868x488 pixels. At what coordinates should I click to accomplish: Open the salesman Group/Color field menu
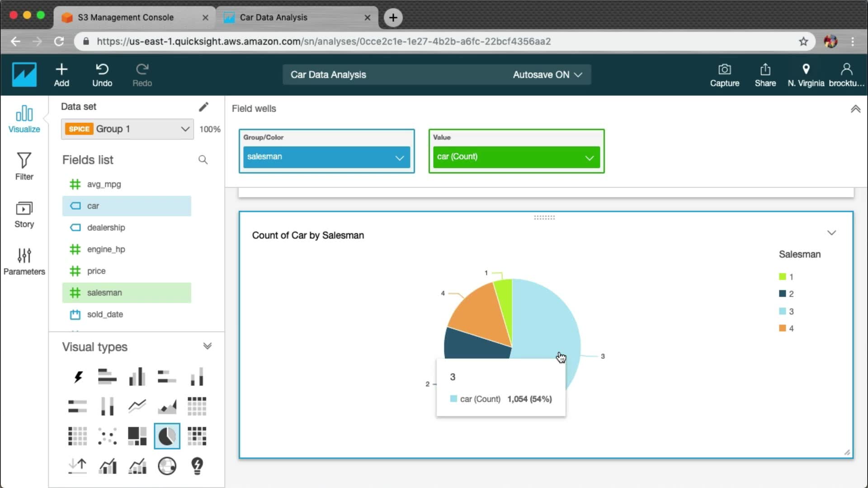pos(399,158)
